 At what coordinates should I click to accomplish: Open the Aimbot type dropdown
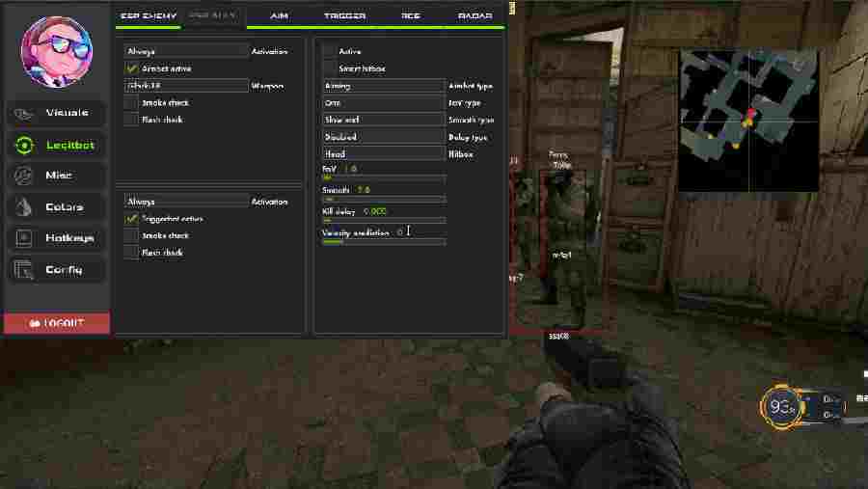point(384,86)
